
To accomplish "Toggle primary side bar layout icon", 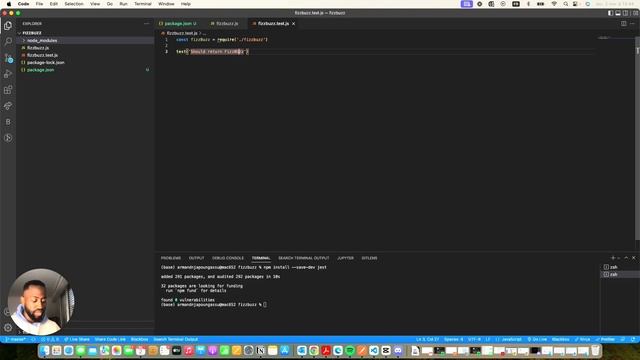I will [611, 13].
